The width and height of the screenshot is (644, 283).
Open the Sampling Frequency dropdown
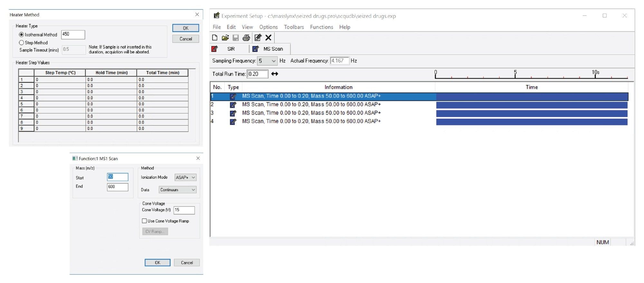pyautogui.click(x=267, y=61)
